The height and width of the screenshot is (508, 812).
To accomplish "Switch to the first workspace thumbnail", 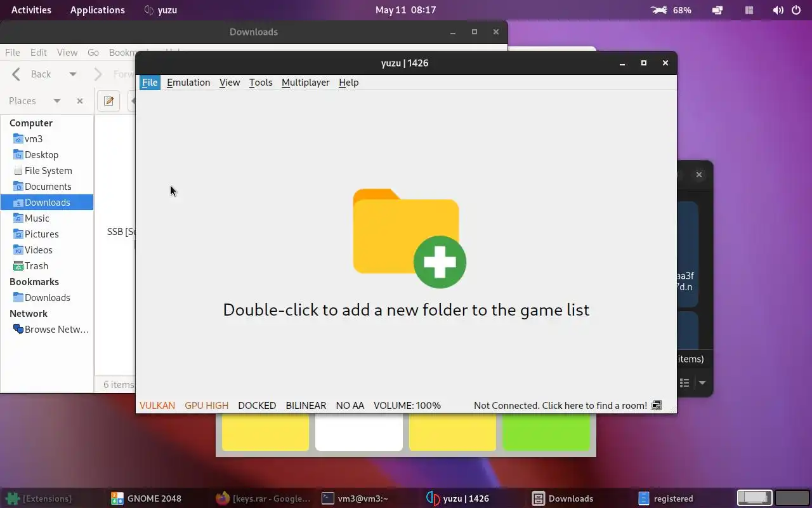I will [x=754, y=498].
